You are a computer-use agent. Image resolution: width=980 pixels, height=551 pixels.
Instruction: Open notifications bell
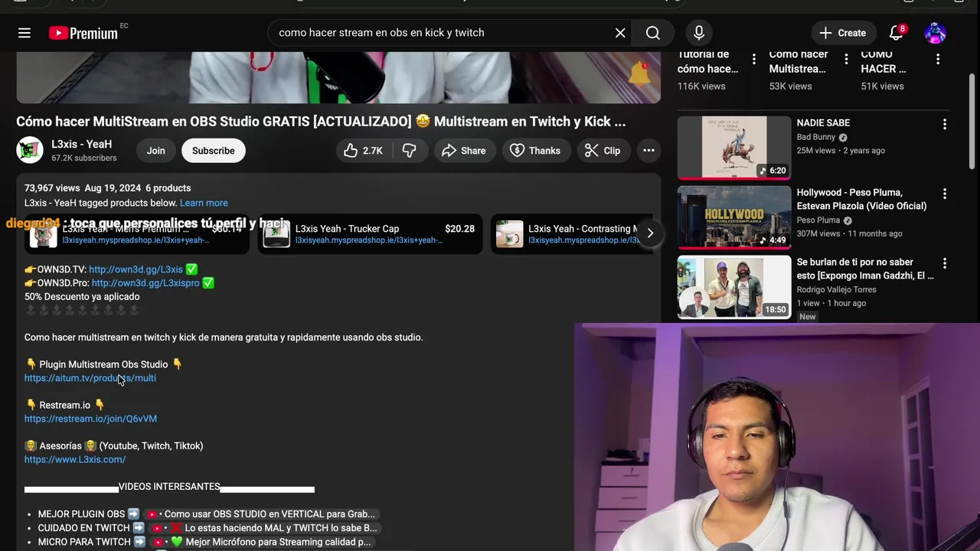click(x=897, y=33)
